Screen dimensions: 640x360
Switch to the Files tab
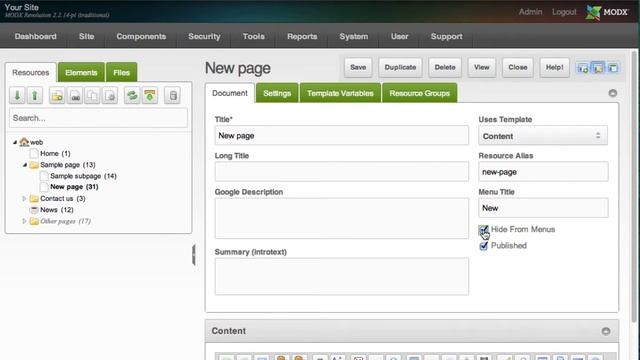point(121,73)
